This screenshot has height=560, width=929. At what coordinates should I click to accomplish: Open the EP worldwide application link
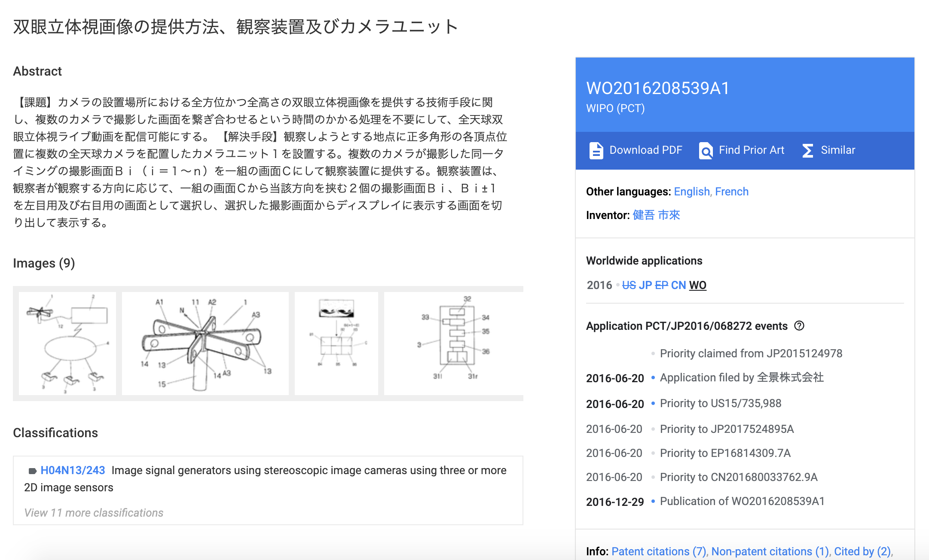coord(661,285)
